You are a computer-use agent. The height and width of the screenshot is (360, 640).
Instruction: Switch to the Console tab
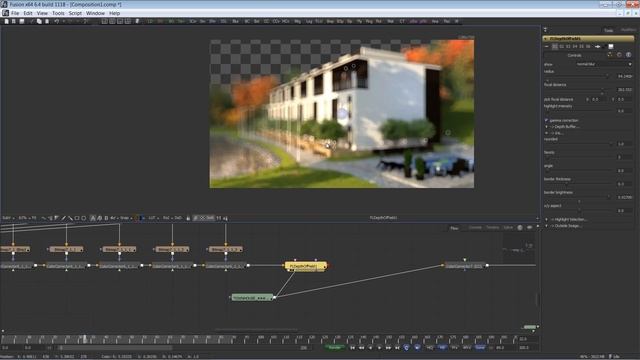[x=475, y=227]
